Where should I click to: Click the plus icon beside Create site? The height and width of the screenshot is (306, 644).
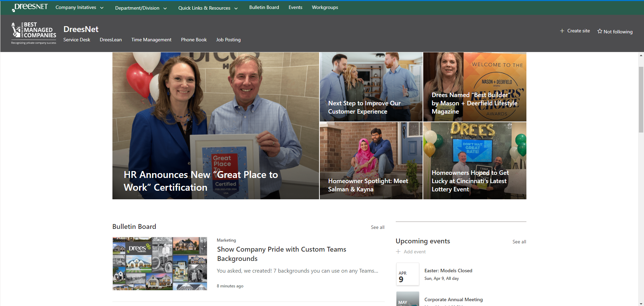pos(562,31)
